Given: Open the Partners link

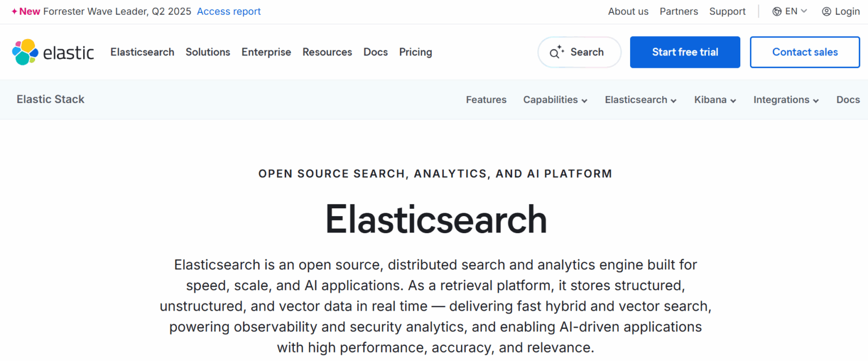Looking at the screenshot, I should (679, 11).
